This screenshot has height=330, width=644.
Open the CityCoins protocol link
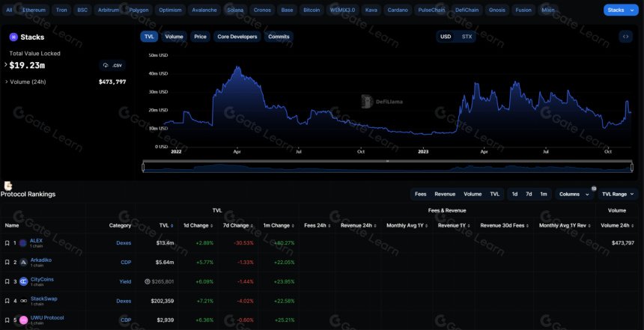point(42,279)
